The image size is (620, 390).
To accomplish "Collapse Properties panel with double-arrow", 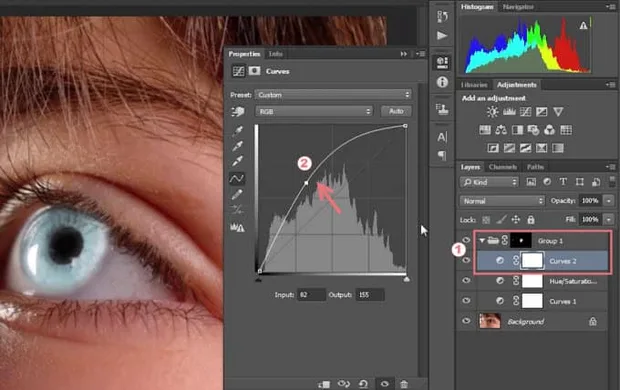I will (403, 54).
